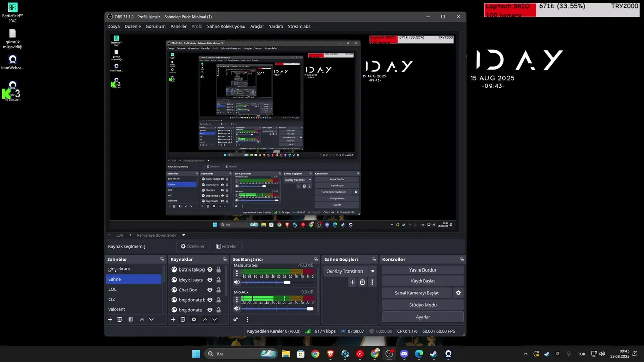Click the Filtreler button
Viewport: 644px width, 362px height.
coord(226,246)
